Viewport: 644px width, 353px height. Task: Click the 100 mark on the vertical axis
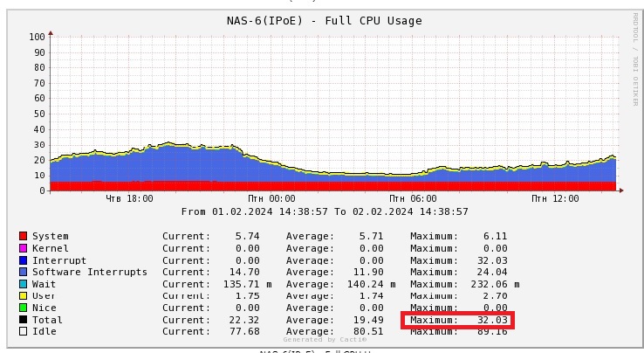pos(37,37)
